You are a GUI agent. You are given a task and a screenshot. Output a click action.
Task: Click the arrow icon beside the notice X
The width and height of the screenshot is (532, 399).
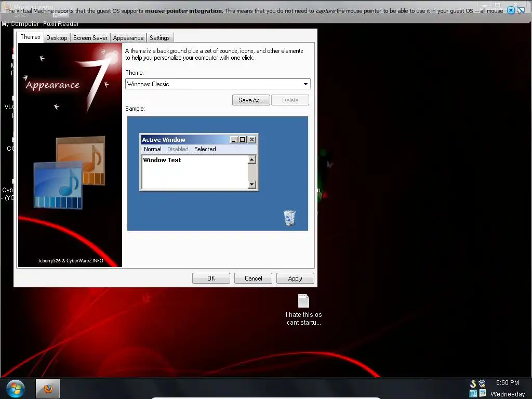tap(521, 10)
